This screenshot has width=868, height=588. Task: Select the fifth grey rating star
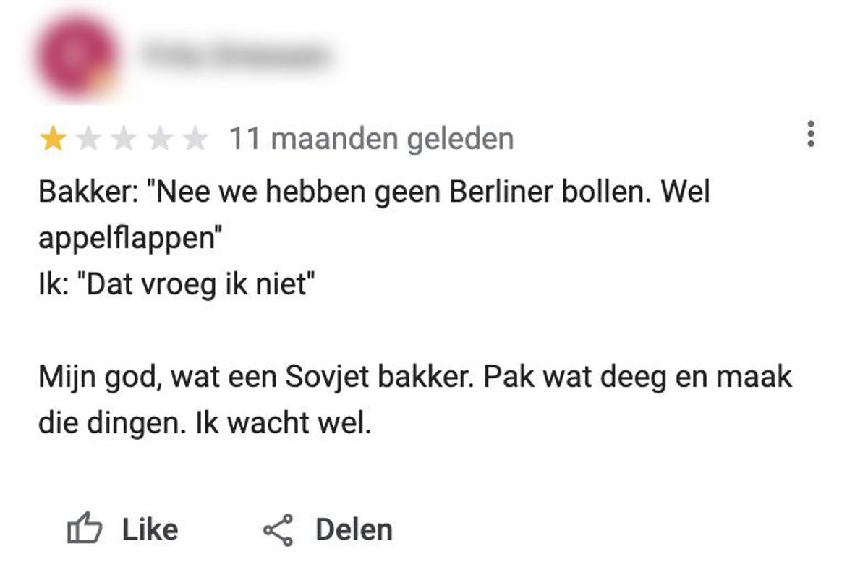(x=195, y=139)
